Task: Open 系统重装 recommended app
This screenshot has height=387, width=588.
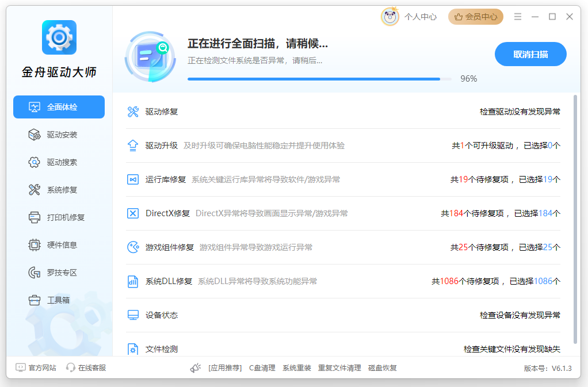Action: pos(297,368)
